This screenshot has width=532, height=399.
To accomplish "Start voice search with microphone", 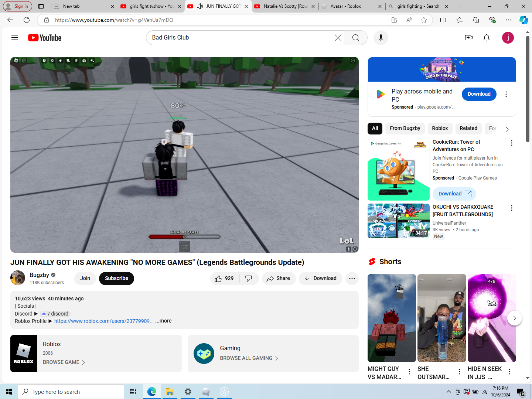I will [x=381, y=38].
